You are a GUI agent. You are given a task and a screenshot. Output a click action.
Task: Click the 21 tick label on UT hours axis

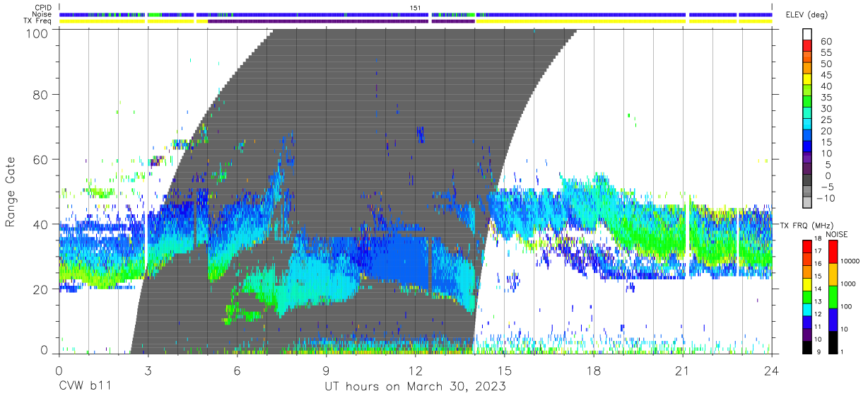[683, 370]
